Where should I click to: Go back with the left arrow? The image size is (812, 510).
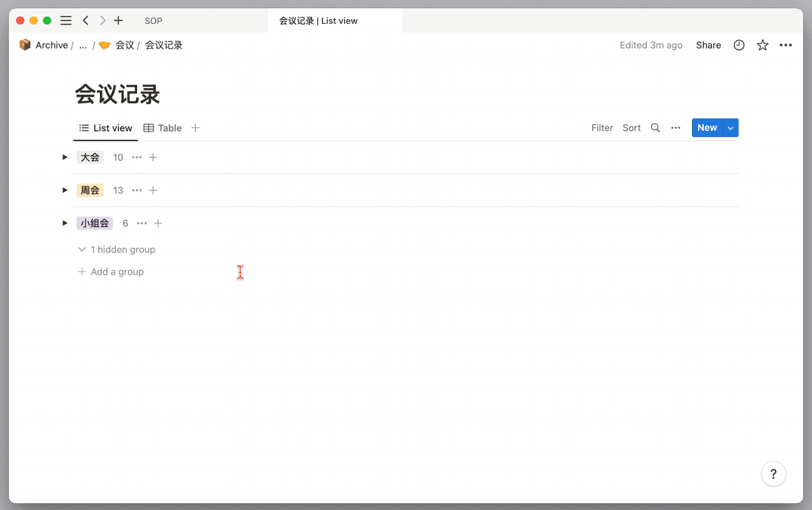click(x=86, y=21)
